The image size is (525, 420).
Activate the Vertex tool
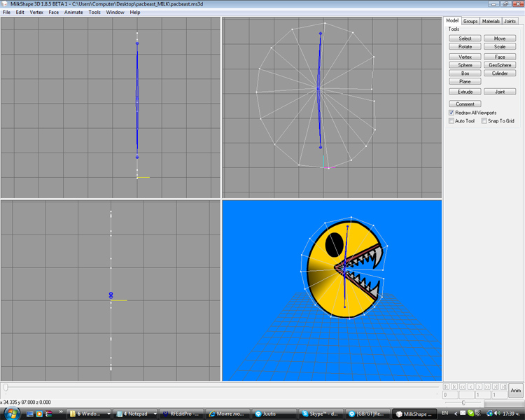465,57
